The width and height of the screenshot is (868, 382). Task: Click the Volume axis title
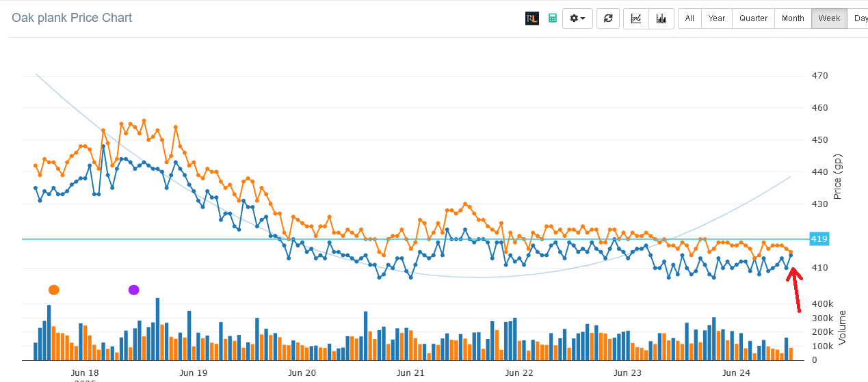tap(842, 327)
